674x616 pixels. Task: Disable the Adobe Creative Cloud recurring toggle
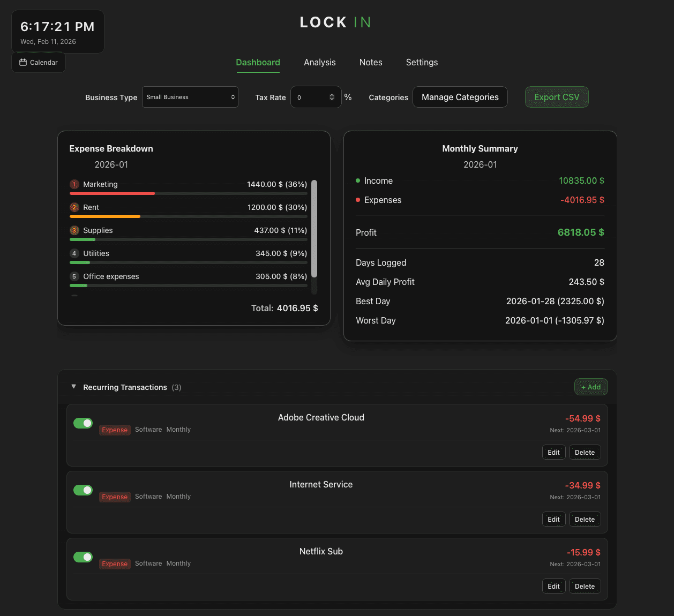83,423
